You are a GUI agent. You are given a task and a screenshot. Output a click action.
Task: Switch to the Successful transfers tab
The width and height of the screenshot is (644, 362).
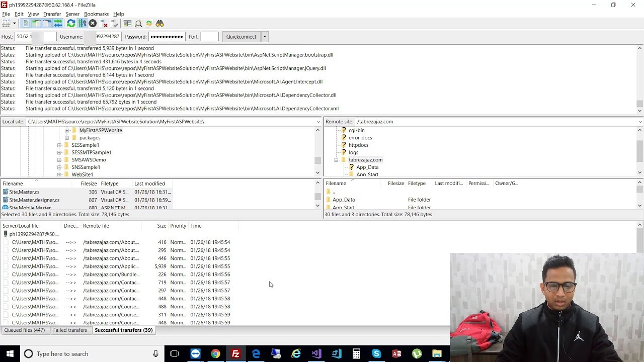coord(123,330)
